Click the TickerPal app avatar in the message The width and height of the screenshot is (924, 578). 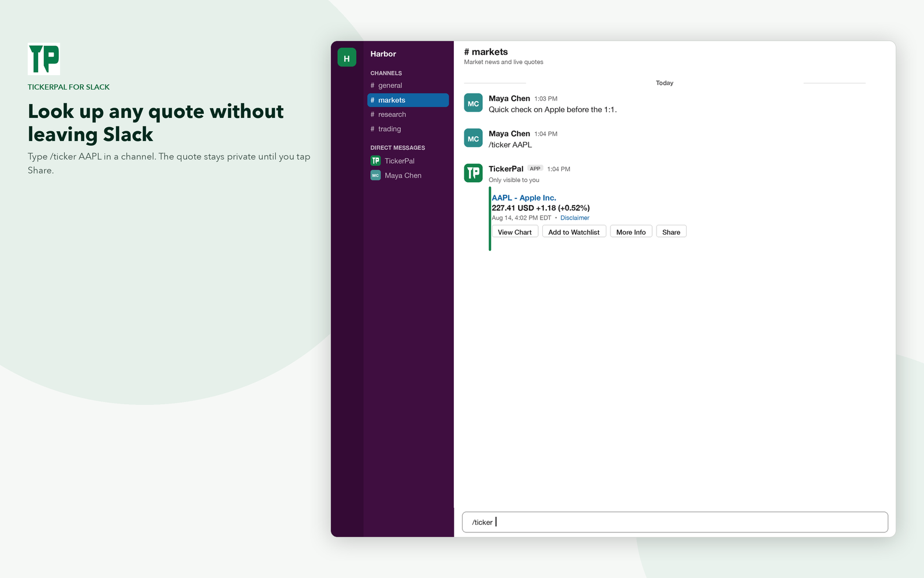474,173
